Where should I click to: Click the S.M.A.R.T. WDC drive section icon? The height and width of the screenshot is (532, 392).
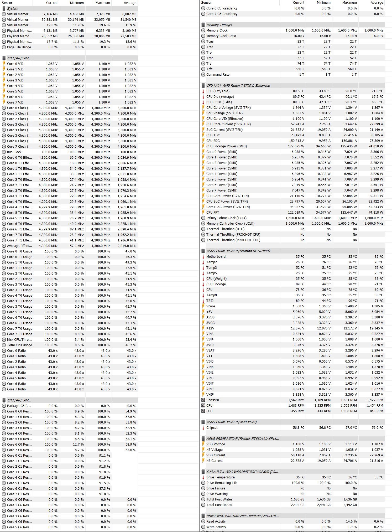point(203,472)
